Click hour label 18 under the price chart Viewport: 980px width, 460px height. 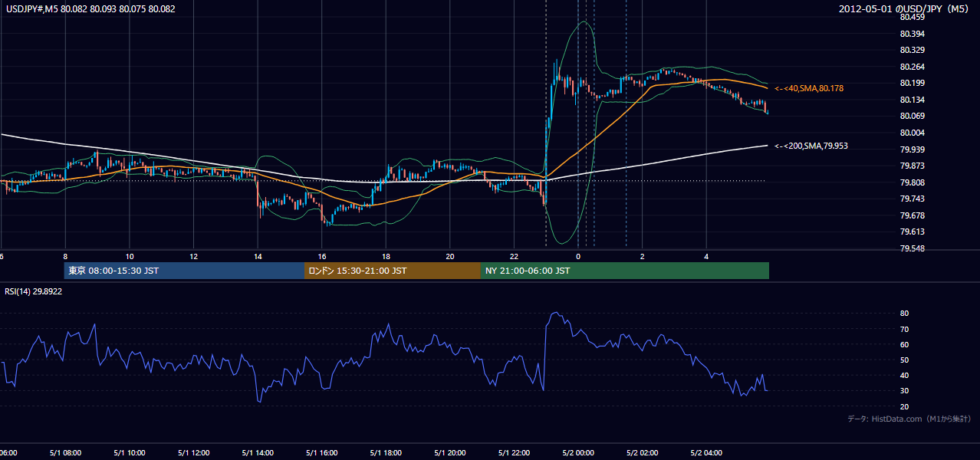tap(386, 256)
